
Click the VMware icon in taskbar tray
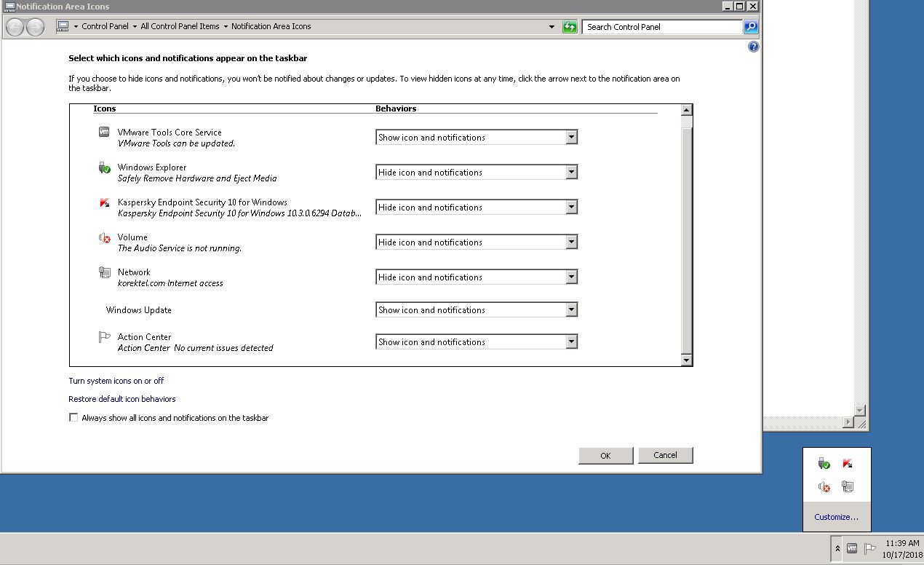pyautogui.click(x=851, y=548)
